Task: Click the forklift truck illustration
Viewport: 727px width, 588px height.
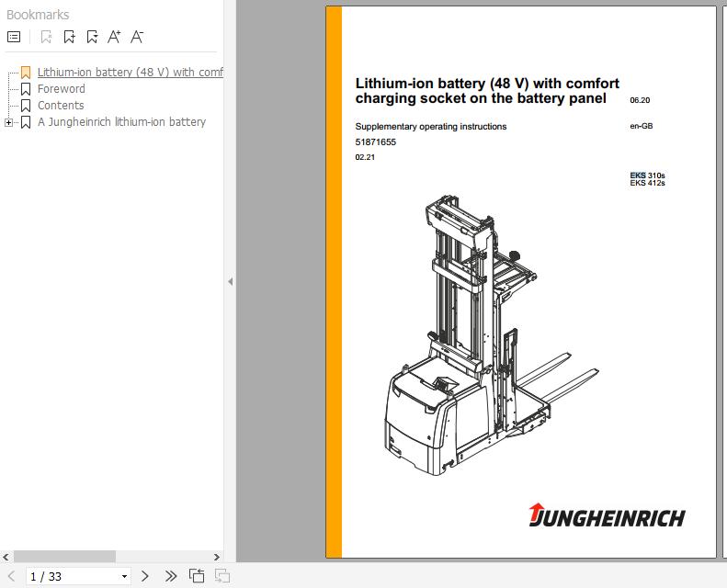Action: [492, 335]
